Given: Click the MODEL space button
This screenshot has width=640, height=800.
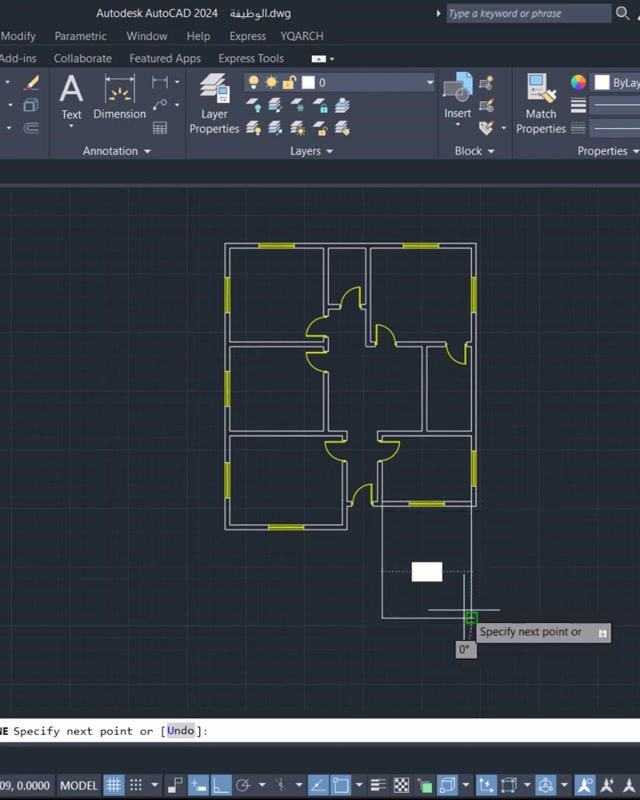Looking at the screenshot, I should tap(79, 785).
